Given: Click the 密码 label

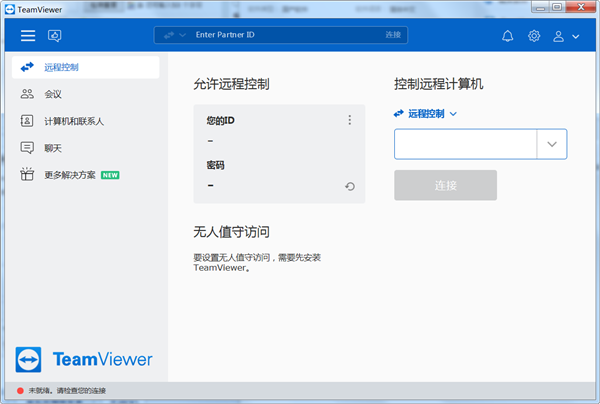Looking at the screenshot, I should coord(215,165).
